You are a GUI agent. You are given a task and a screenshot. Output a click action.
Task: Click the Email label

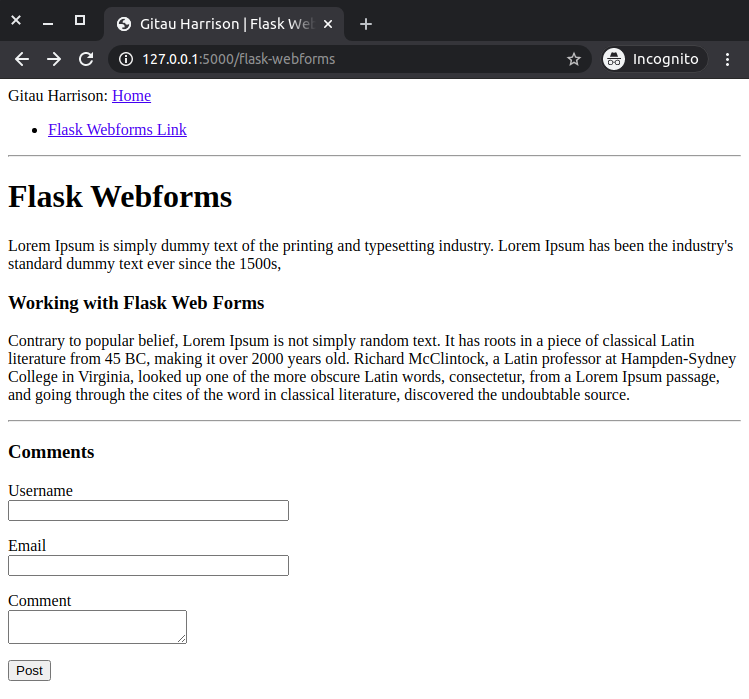[27, 546]
